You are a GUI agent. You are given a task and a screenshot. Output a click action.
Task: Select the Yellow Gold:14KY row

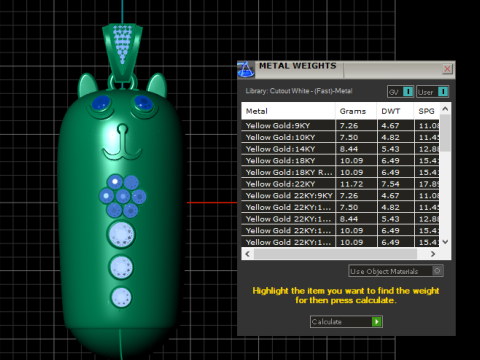[x=340, y=149]
